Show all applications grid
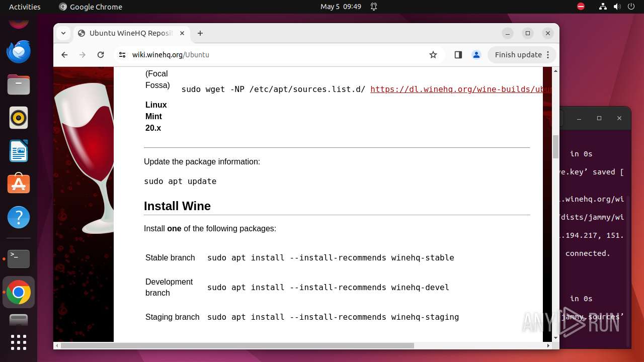644x362 pixels. tap(19, 342)
